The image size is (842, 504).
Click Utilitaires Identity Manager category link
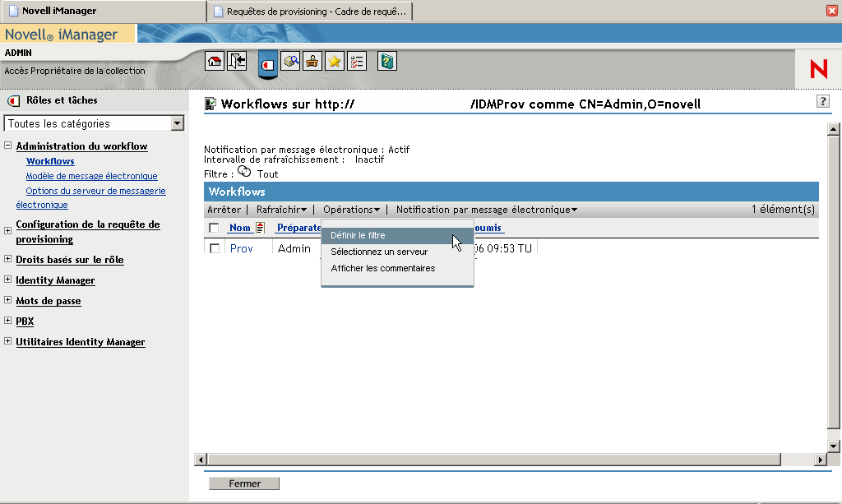81,342
